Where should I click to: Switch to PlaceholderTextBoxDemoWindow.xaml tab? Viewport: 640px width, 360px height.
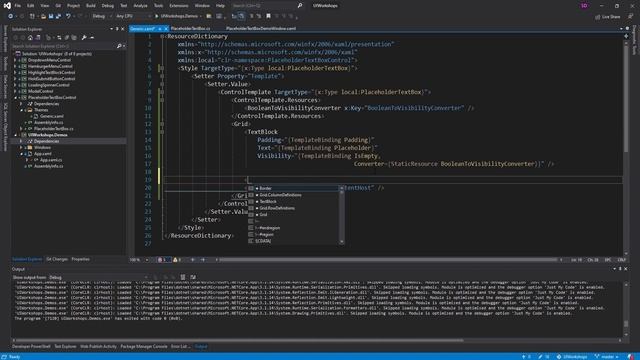pyautogui.click(x=261, y=29)
